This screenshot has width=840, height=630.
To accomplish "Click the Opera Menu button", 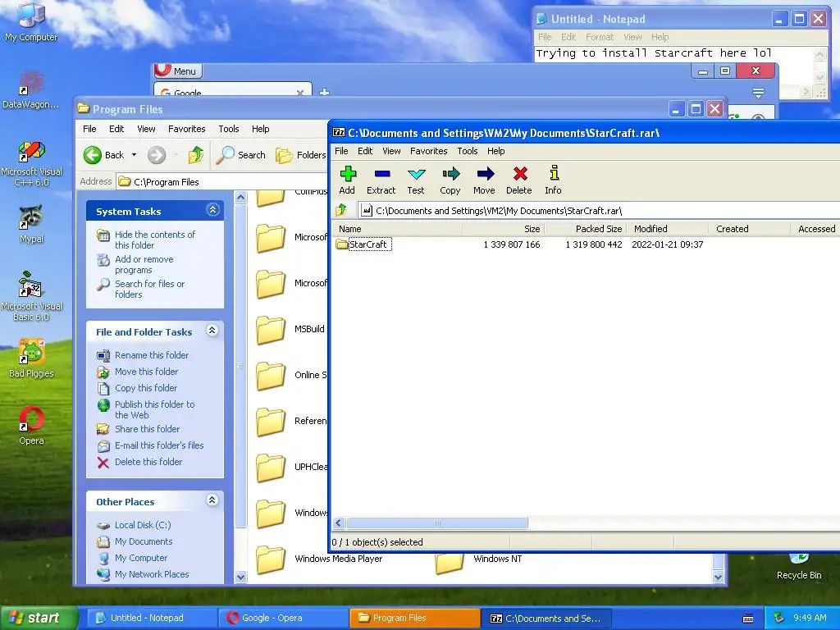I will click(178, 71).
